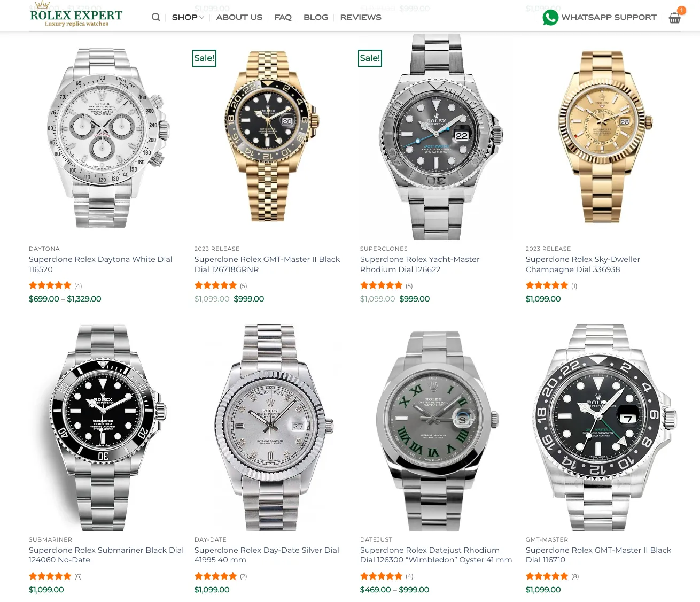This screenshot has width=700, height=602.
Task: Click the Daytona White Dial star rating
Action: pyautogui.click(x=50, y=285)
